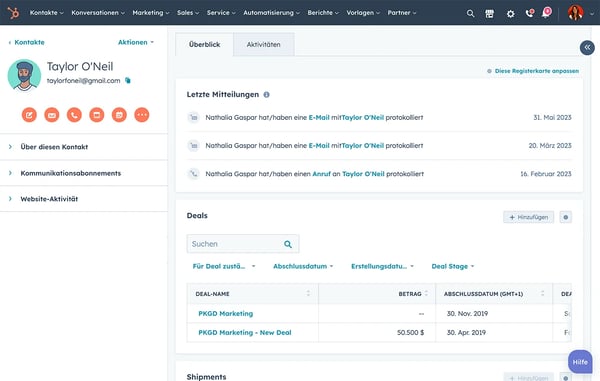Click Taylor O'Neil contact avatar

point(24,75)
